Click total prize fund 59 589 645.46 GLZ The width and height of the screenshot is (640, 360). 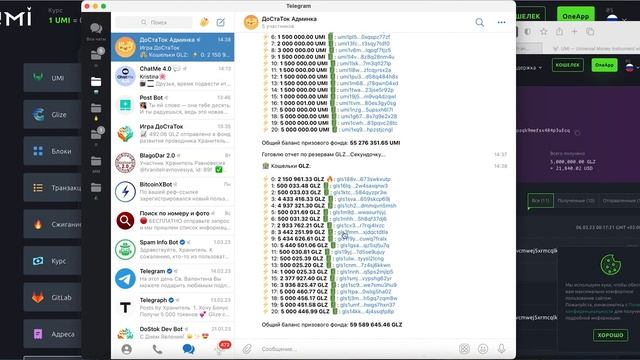pyautogui.click(x=376, y=325)
